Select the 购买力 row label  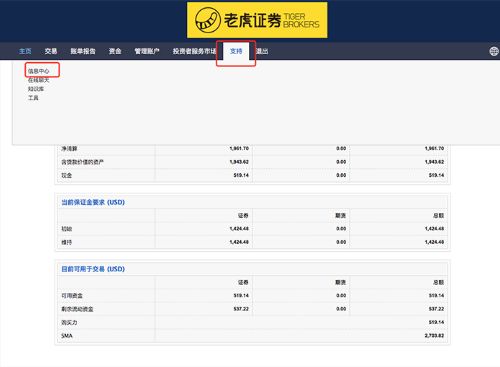click(69, 322)
